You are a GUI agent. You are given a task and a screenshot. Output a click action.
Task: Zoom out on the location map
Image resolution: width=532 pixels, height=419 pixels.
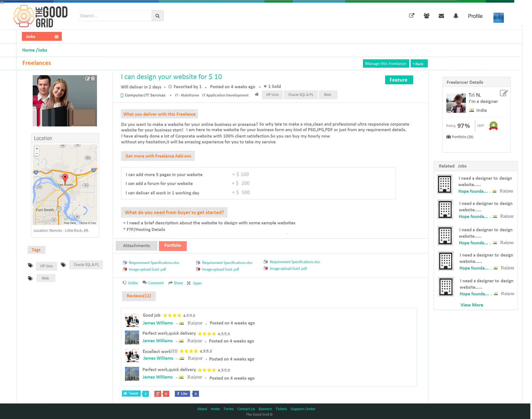[37, 153]
